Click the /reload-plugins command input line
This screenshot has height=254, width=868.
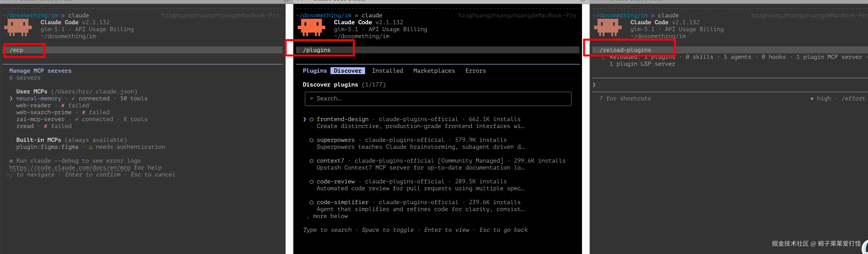(730, 50)
